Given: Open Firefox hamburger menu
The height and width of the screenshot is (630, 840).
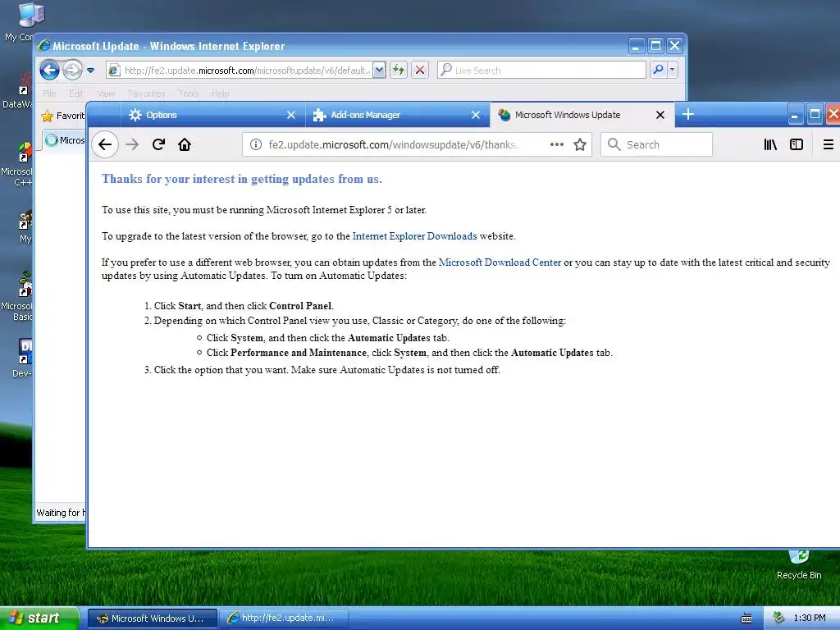Looking at the screenshot, I should 829,144.
